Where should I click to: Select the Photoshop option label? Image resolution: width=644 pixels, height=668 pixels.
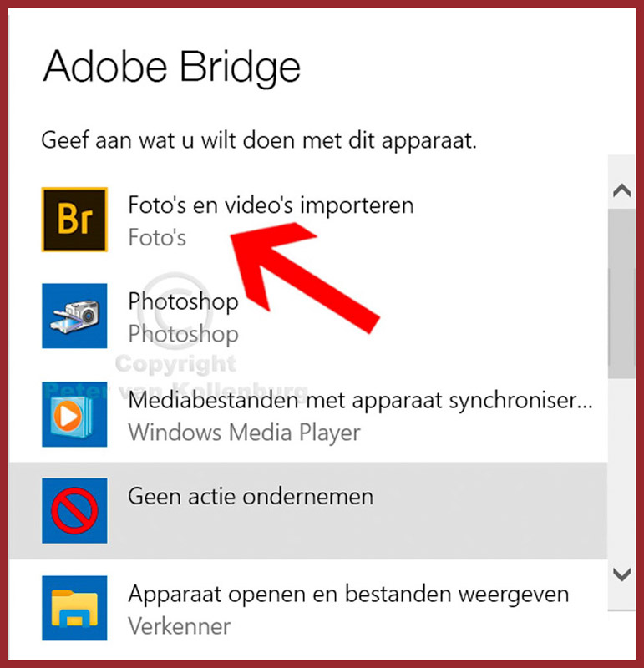point(183,301)
